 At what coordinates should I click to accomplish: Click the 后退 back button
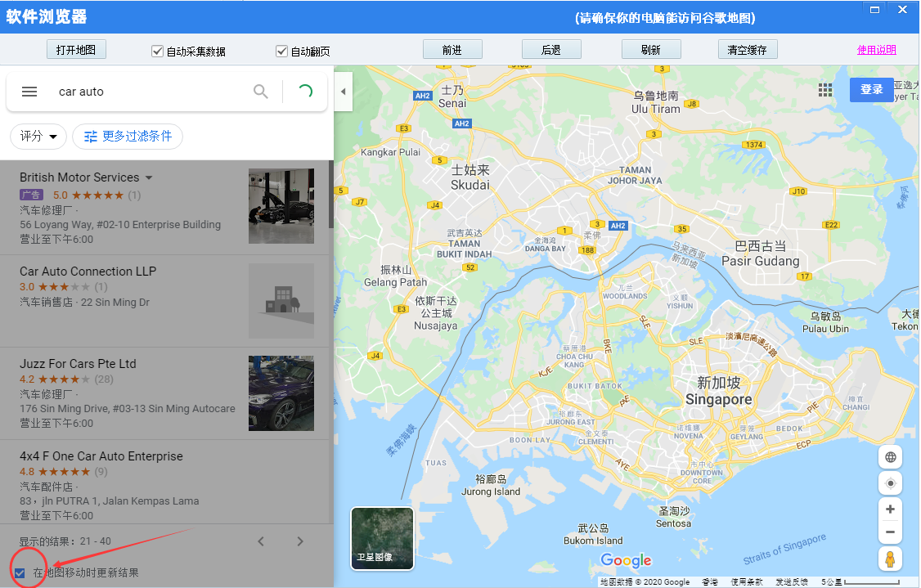[x=551, y=50]
